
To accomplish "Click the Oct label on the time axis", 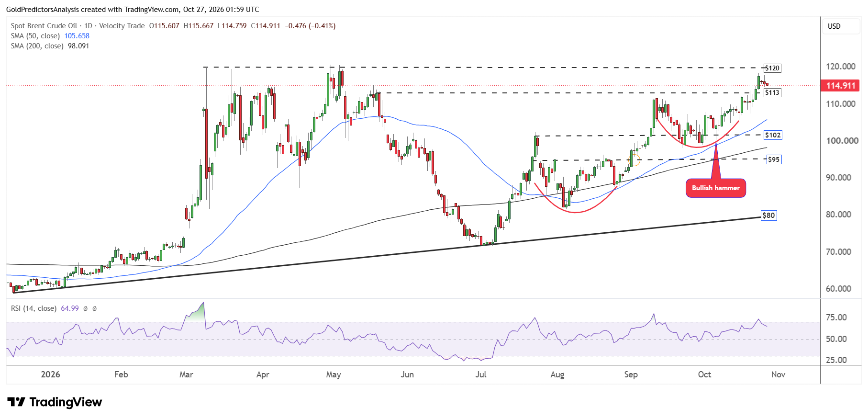I will pos(705,375).
